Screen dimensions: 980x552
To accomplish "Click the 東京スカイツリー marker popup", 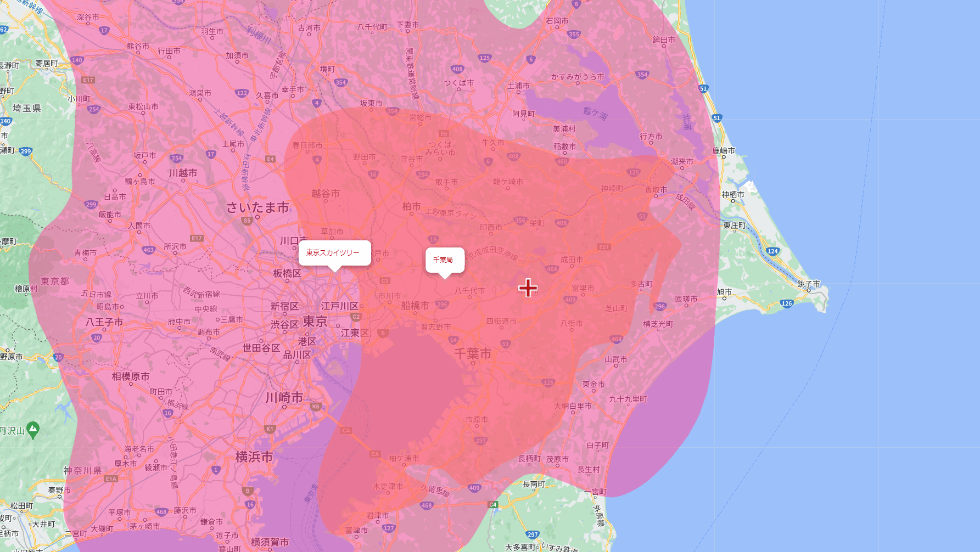I will [x=334, y=253].
